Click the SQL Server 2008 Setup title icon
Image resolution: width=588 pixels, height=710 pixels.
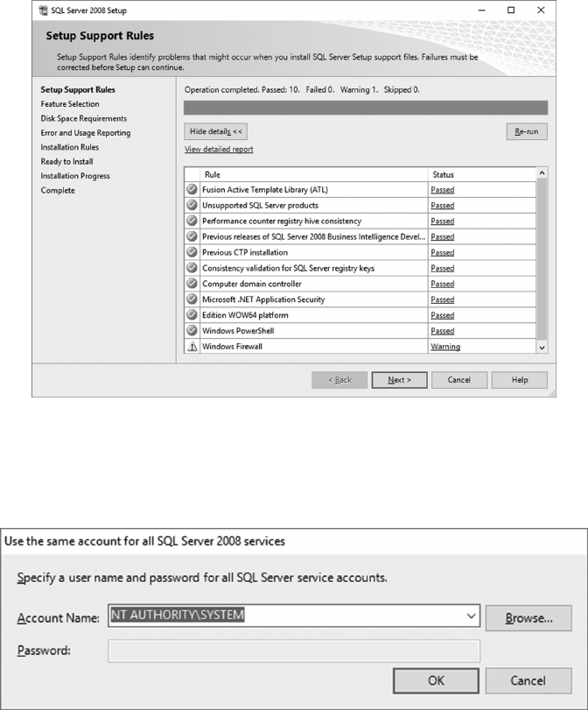pyautogui.click(x=43, y=10)
